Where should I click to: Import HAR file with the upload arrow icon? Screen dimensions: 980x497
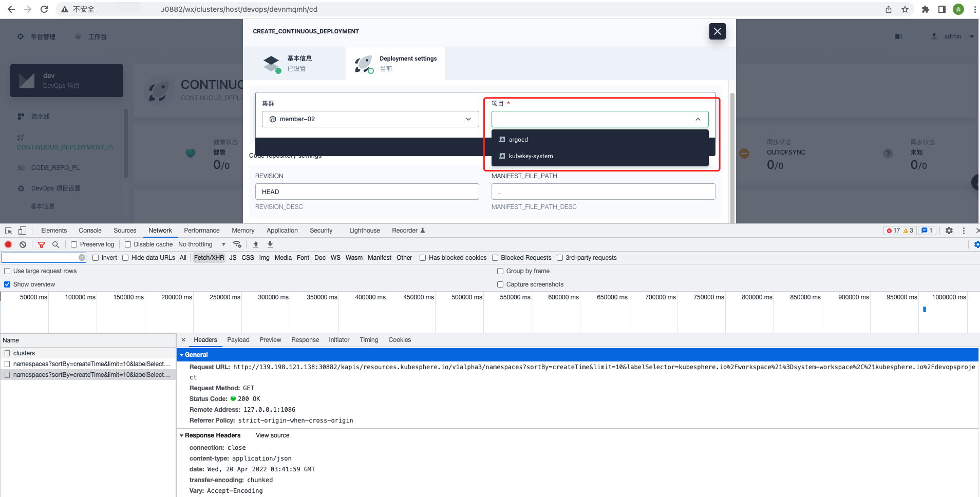click(x=256, y=244)
